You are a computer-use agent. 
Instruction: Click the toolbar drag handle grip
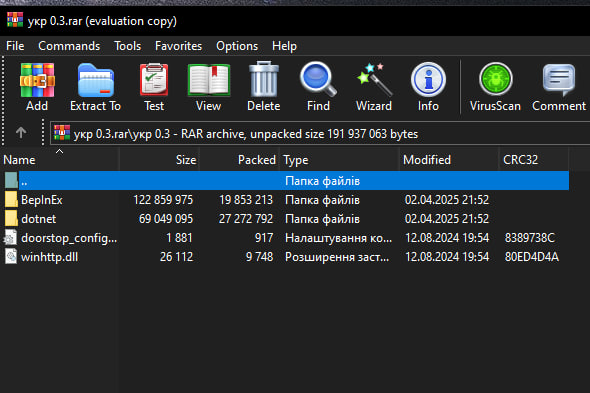tap(3, 101)
